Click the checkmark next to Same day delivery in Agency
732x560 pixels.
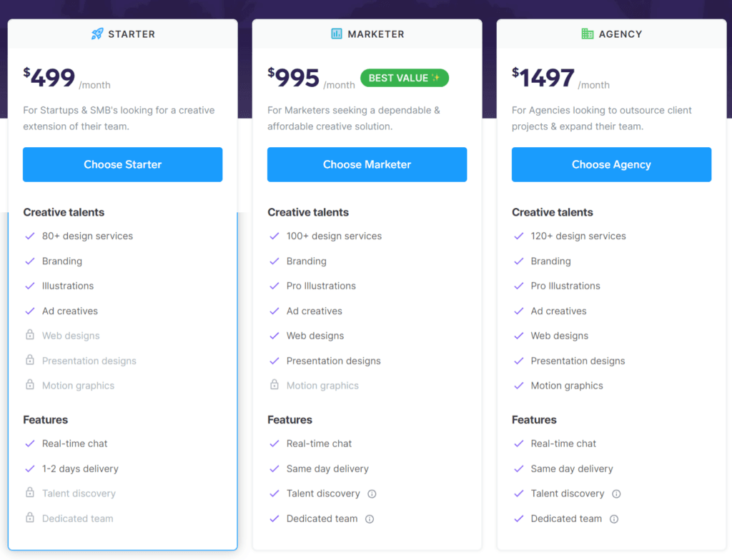[x=519, y=469]
